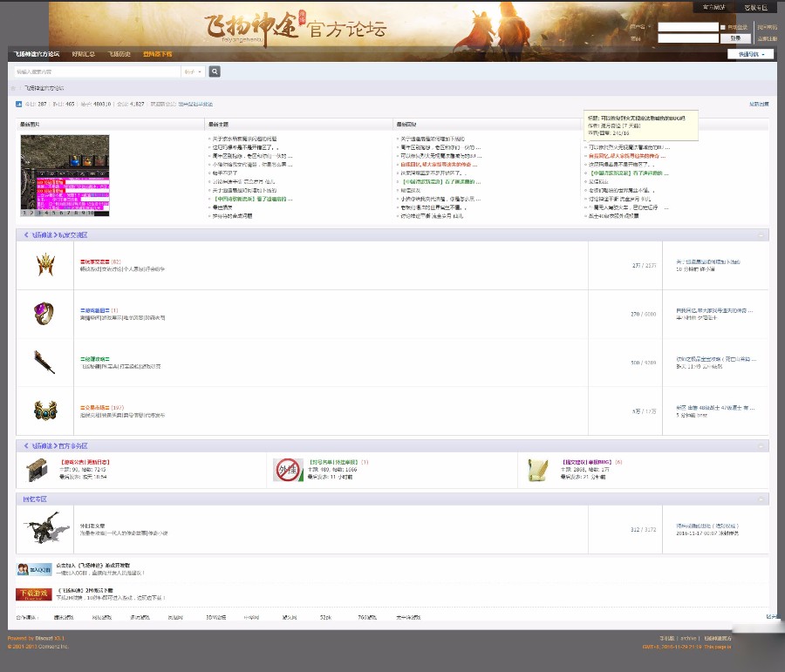This screenshot has width=785, height=672.
Task: Open the search type dropdown
Action: tap(194, 71)
